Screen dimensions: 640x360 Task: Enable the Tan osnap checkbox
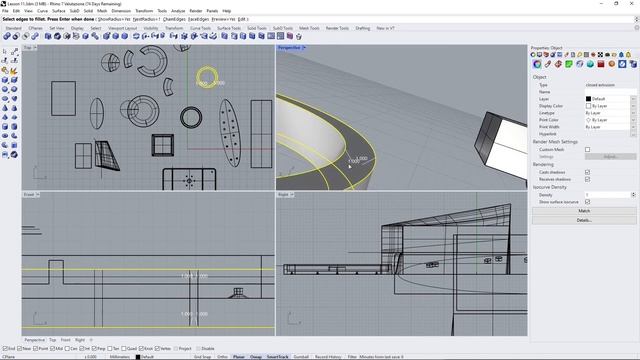109,349
